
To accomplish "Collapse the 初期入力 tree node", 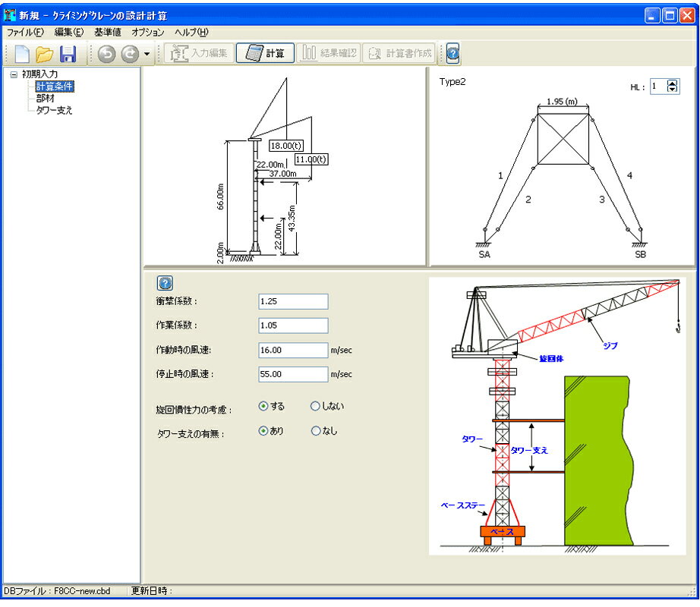I will coord(14,74).
